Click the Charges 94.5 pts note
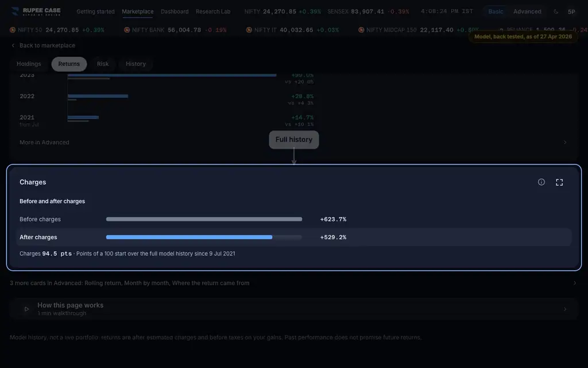 point(127,254)
